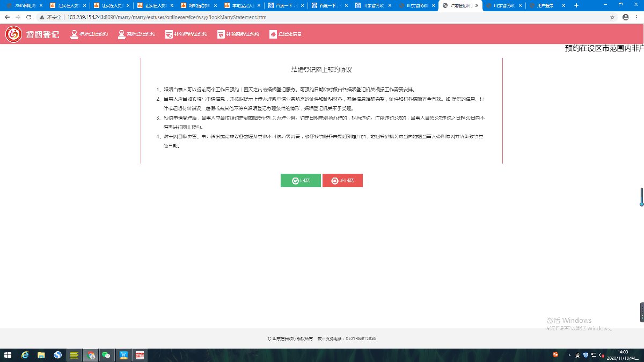The height and width of the screenshot is (362, 644).
Task: Open File Explorer from the taskbar
Action: click(x=41, y=355)
